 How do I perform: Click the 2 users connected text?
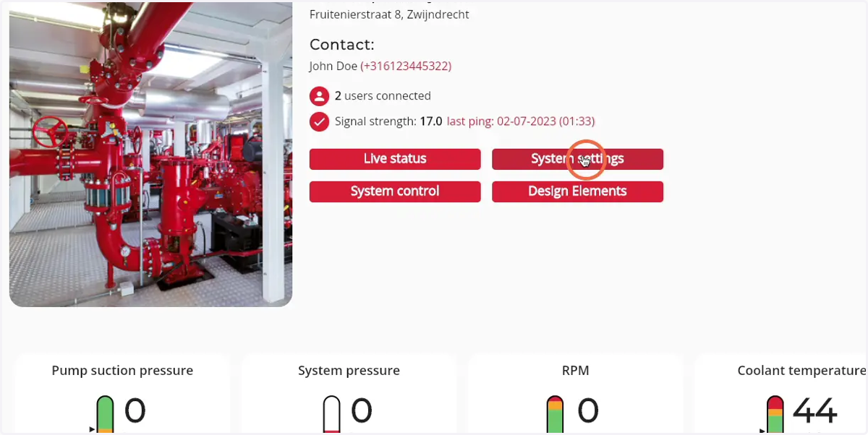click(383, 96)
